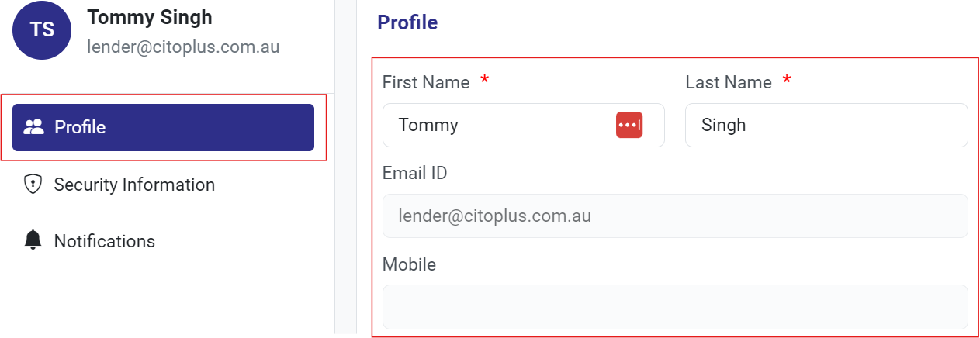Click the First Name label
The image size is (980, 338).
(426, 82)
